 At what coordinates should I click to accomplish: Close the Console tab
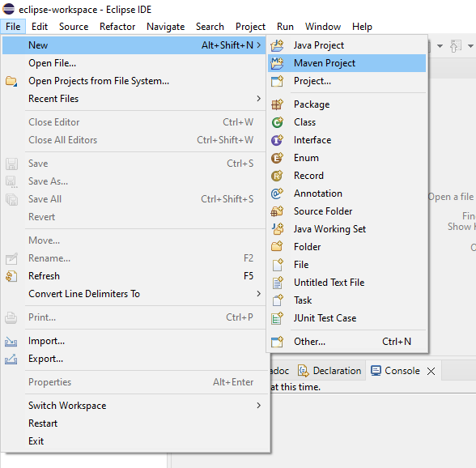pyautogui.click(x=431, y=371)
